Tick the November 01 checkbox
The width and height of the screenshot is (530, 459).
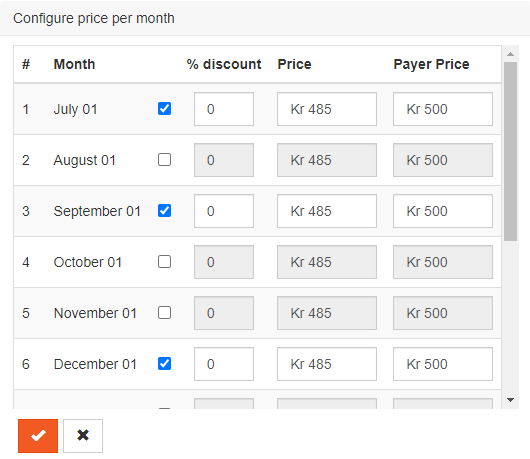click(164, 313)
